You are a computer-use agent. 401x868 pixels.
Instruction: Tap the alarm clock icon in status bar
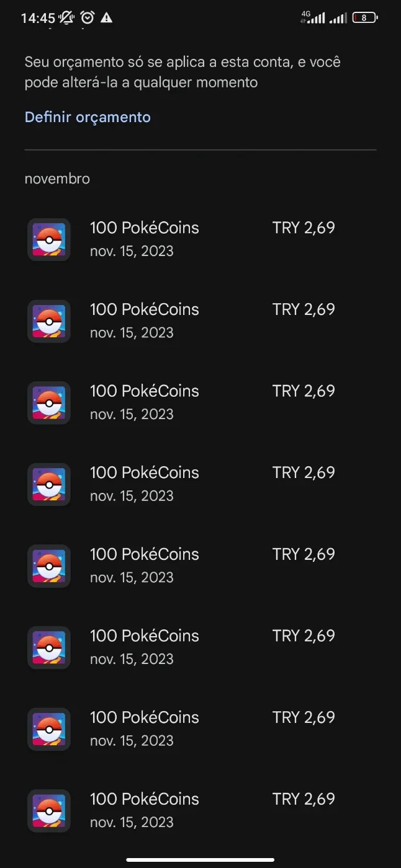(87, 18)
